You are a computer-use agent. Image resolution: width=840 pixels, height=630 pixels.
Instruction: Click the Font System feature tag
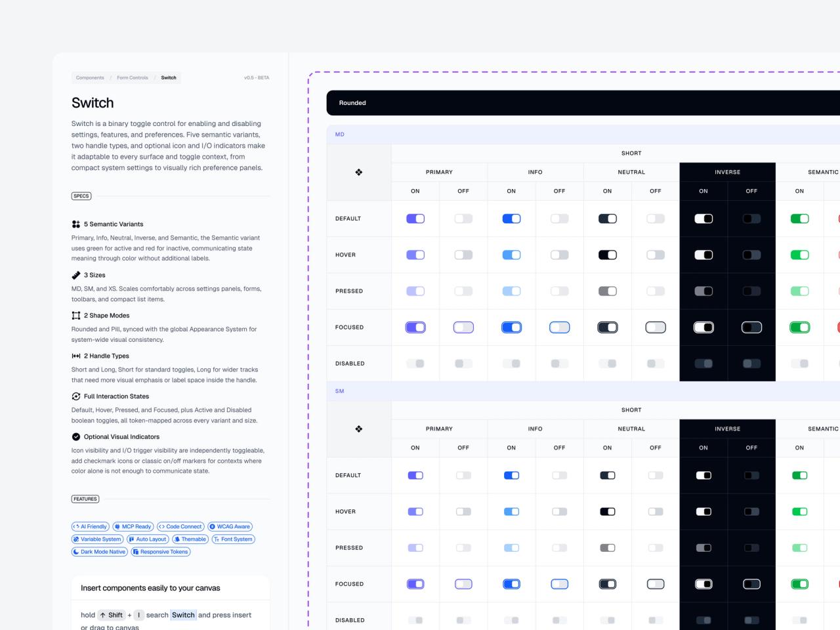tap(233, 539)
